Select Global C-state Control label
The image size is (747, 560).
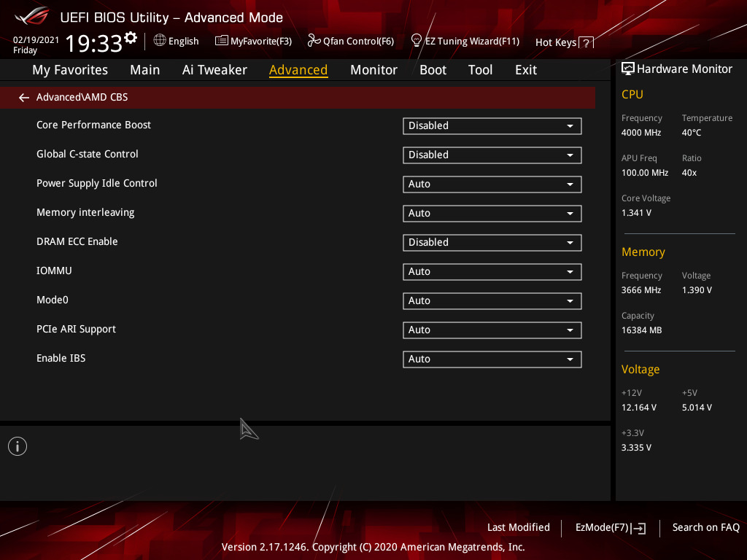coord(88,154)
